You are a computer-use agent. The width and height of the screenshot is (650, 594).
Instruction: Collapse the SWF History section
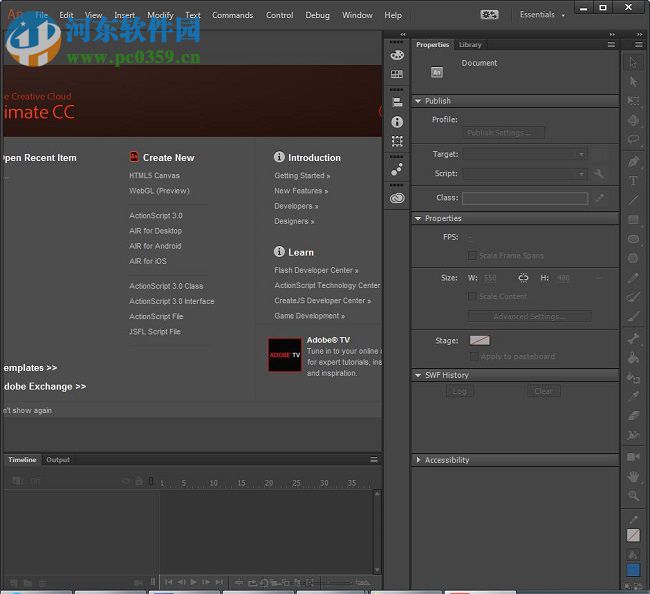(x=418, y=375)
